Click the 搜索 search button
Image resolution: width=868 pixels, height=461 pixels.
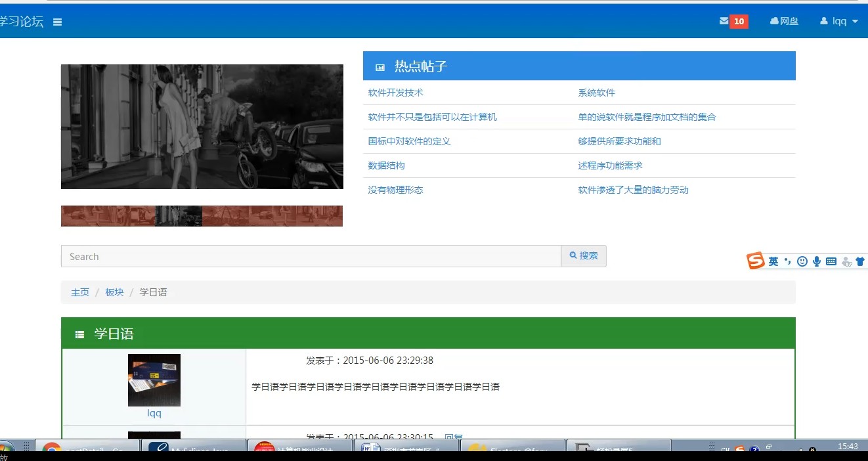pyautogui.click(x=584, y=256)
